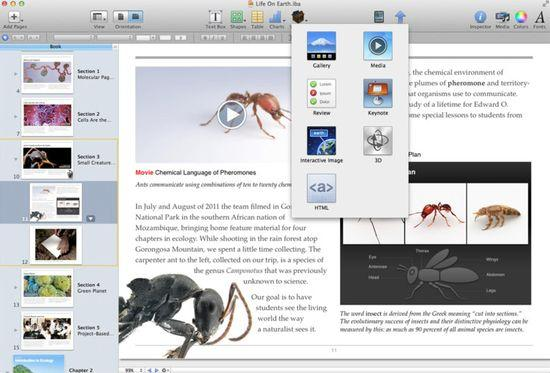Switch to portrait orientation

121,16
